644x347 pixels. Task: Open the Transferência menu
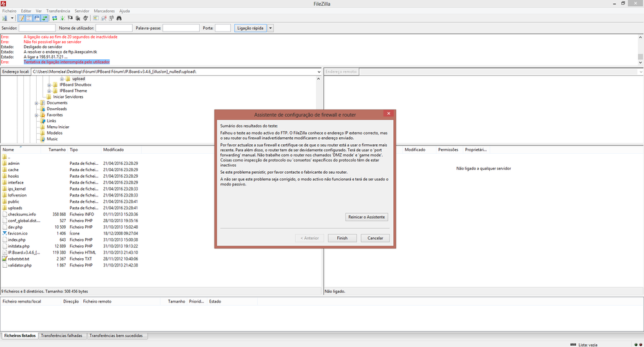point(58,11)
